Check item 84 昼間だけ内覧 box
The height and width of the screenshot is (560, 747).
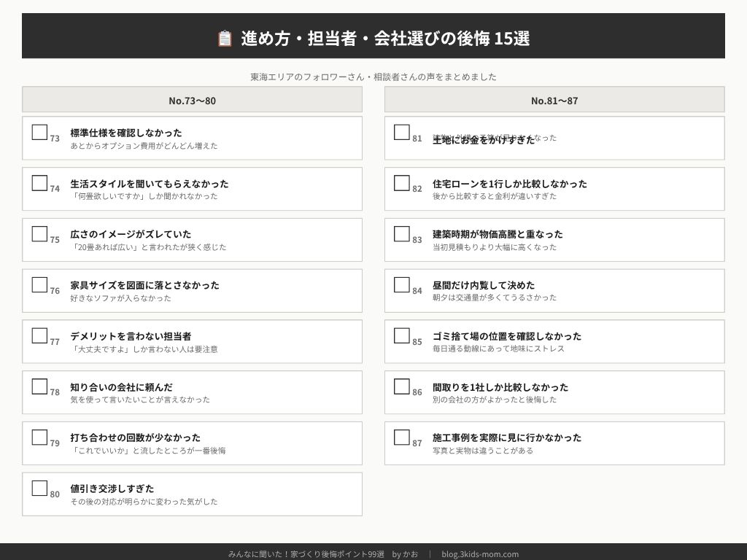tap(402, 285)
